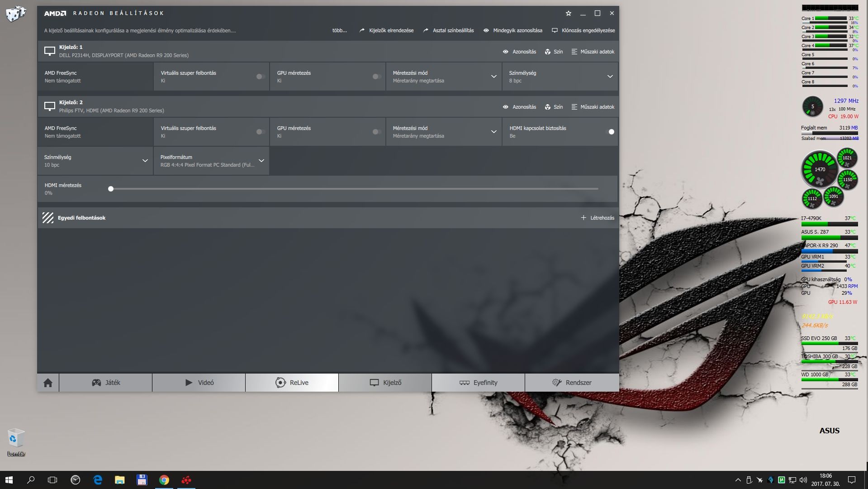Click the "1297 MHz" CPU frequency readout
Screen dimensions: 868x489
846,101
